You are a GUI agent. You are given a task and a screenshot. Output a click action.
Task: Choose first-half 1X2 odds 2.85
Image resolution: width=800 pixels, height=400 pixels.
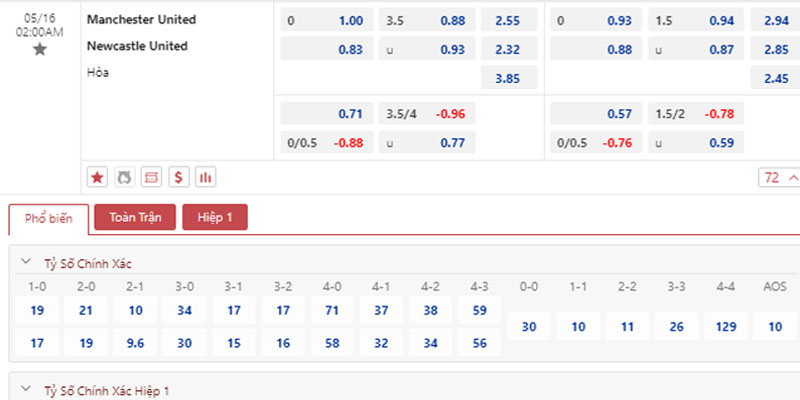coord(776,49)
